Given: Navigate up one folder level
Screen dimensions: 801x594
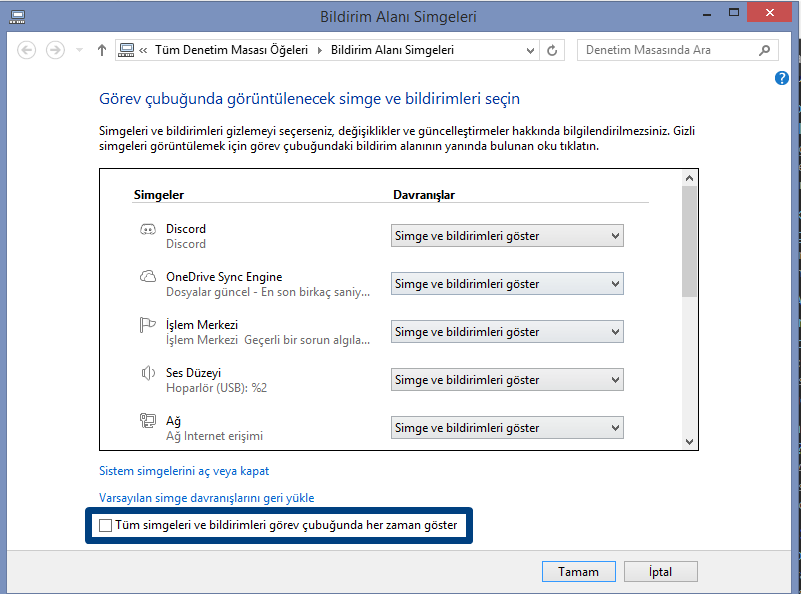Looking at the screenshot, I should (102, 50).
